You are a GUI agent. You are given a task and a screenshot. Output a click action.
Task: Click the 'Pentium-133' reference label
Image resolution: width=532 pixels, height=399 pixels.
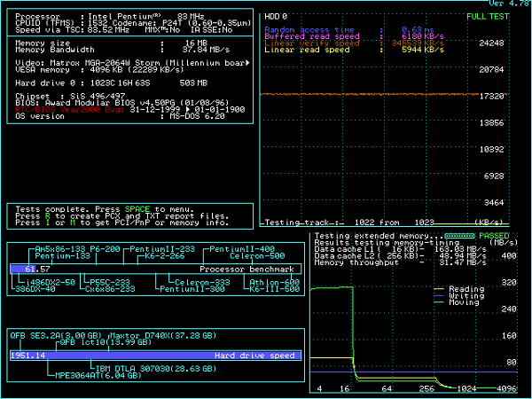62,256
